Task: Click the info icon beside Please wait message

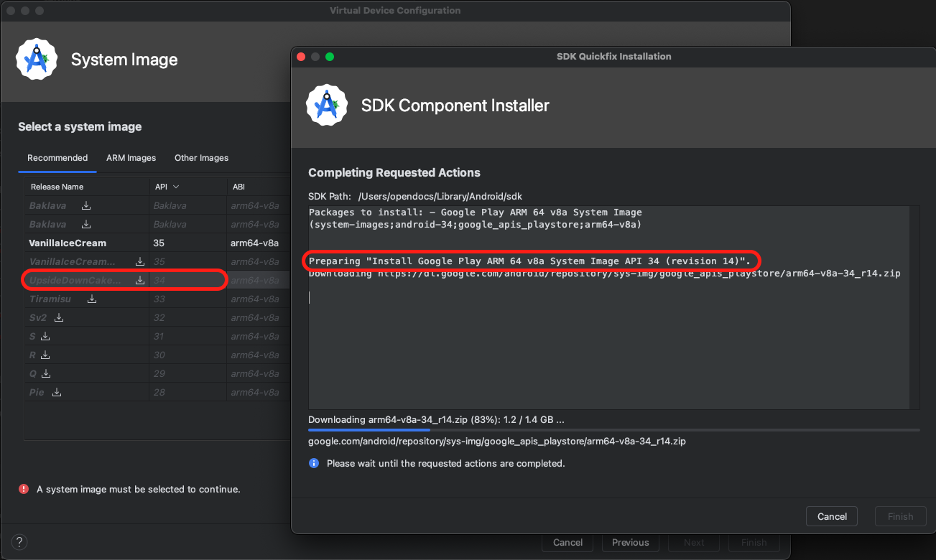Action: pyautogui.click(x=314, y=463)
